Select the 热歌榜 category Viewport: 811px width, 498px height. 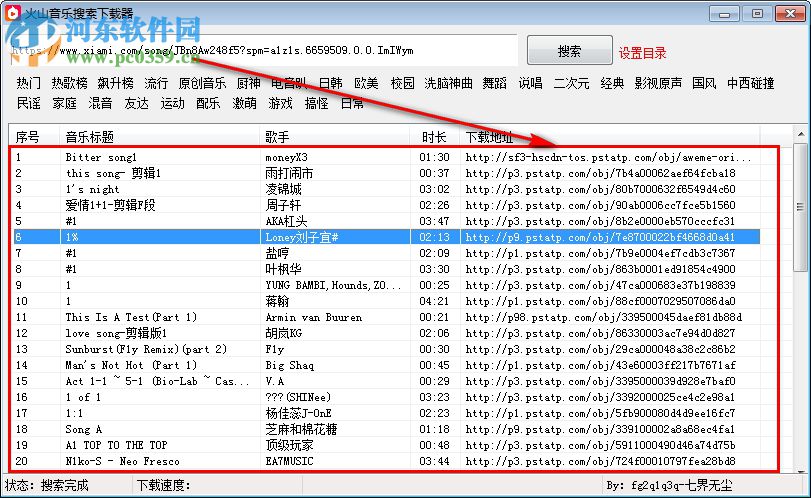coord(69,83)
